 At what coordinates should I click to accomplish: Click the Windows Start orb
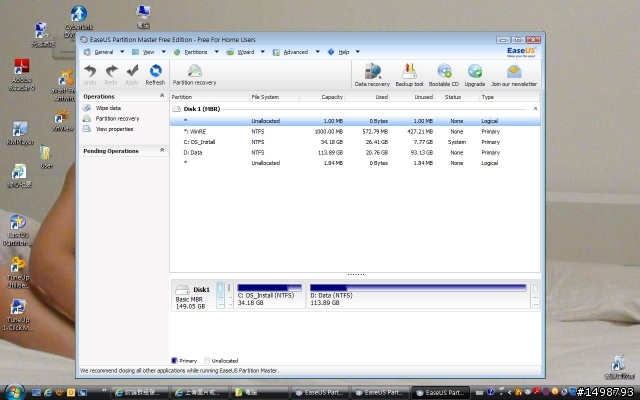pos(14,392)
